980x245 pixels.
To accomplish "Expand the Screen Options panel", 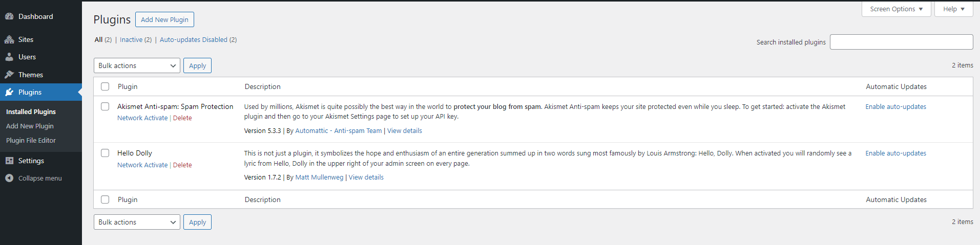I will pyautogui.click(x=896, y=9).
